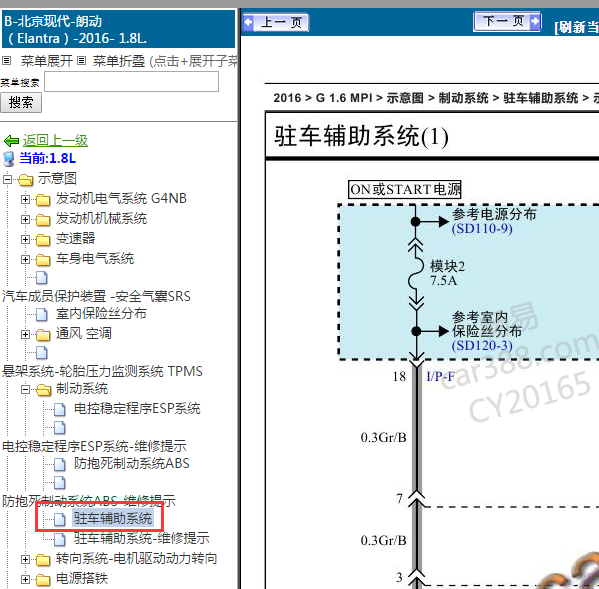The image size is (599, 589).
Task: Collapse the 制动系统 folder
Action: tap(25, 389)
